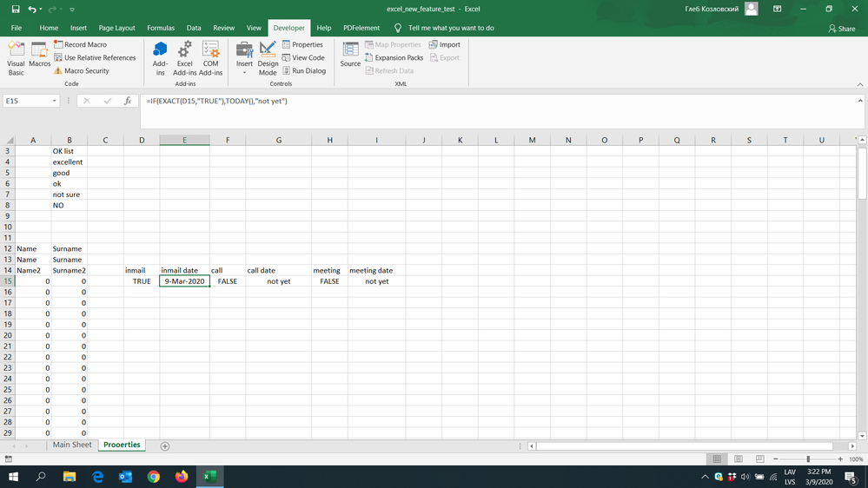Zoom out with minus button
Viewport: 868px width, 488px height.
(x=776, y=459)
